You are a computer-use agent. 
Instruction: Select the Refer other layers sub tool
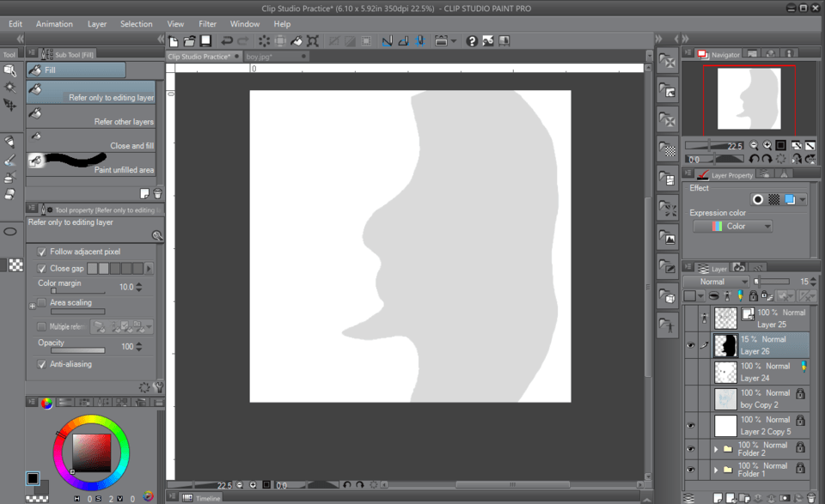point(91,115)
